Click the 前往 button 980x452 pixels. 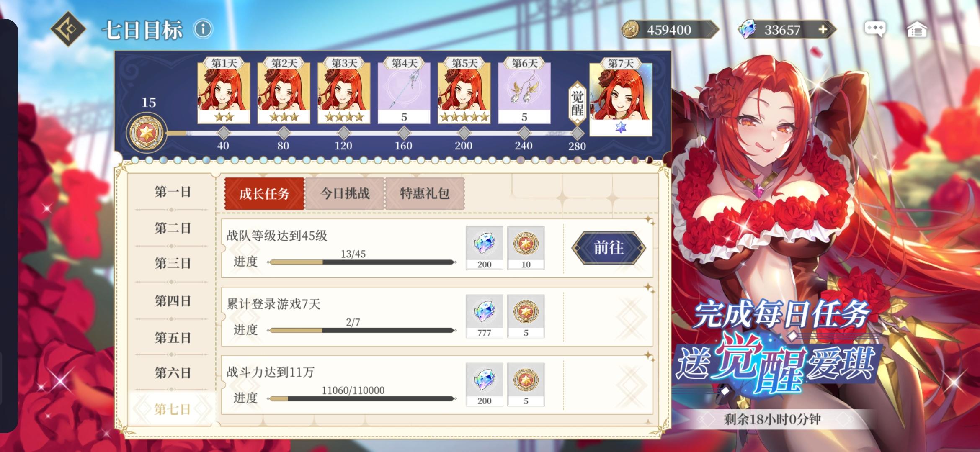[x=609, y=248]
